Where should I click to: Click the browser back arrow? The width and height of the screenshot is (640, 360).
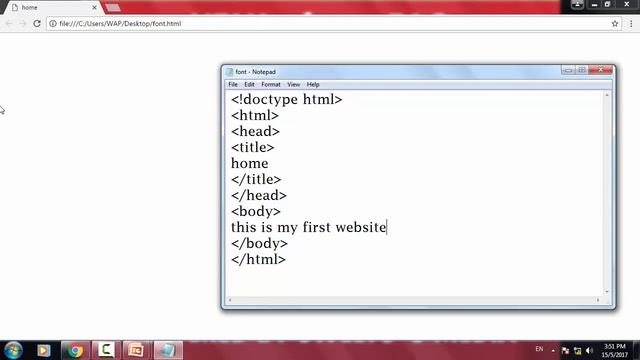coord(9,24)
